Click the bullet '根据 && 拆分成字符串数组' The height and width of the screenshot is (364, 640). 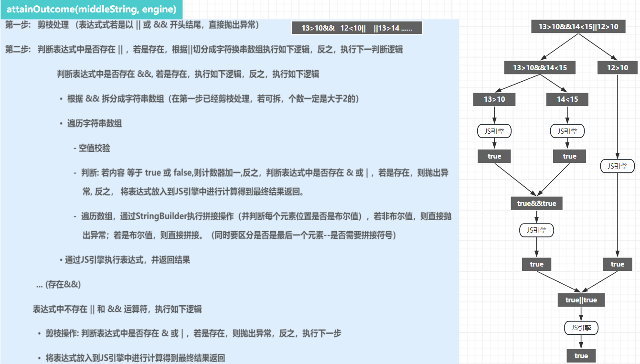[x=210, y=99]
